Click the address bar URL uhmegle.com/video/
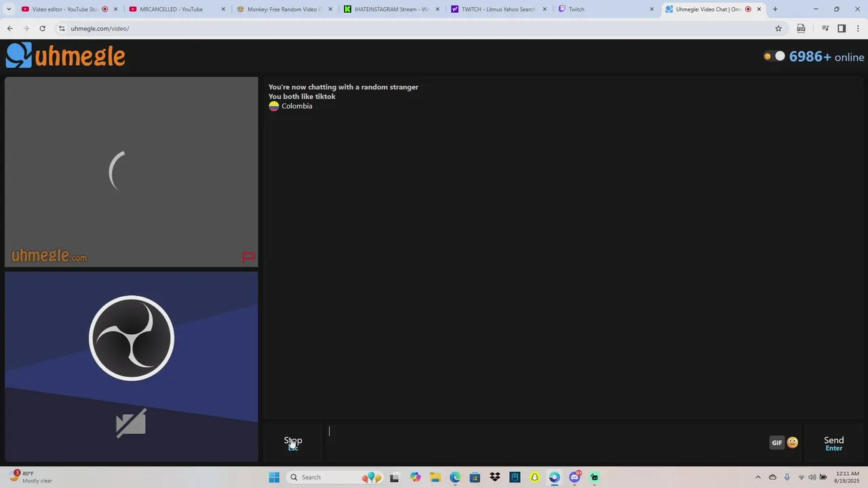Viewport: 868px width, 488px height. [x=100, y=28]
